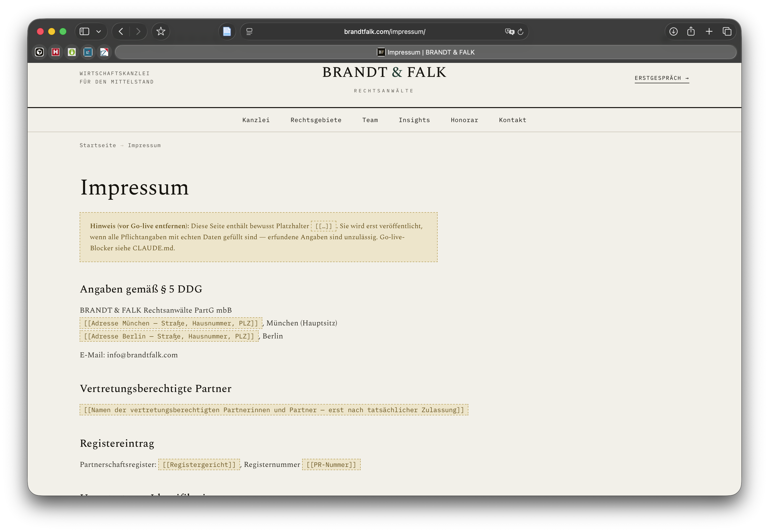Click the 'Angaben gemäß § 5 DDG' heading
Viewport: 769px width, 532px height.
[x=141, y=289]
